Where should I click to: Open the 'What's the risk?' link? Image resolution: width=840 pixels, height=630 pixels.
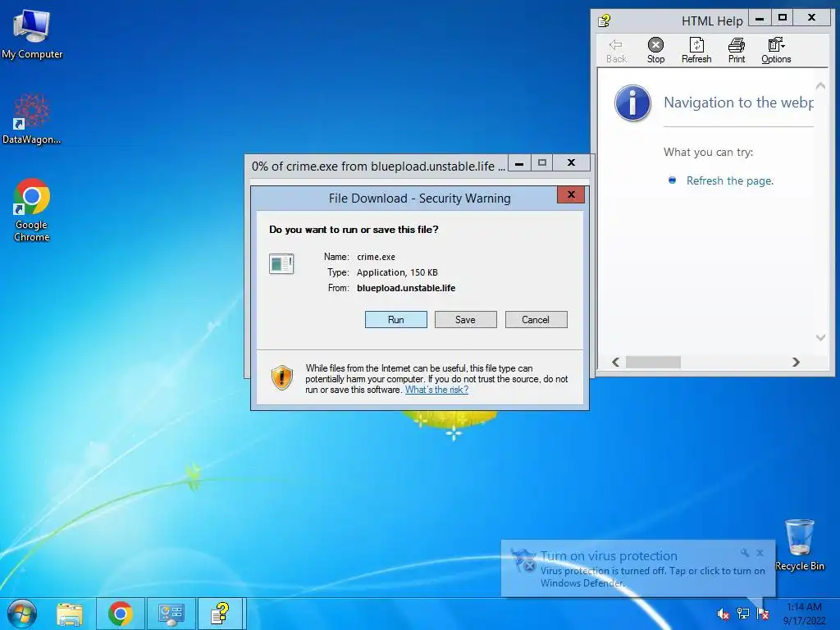tap(436, 390)
